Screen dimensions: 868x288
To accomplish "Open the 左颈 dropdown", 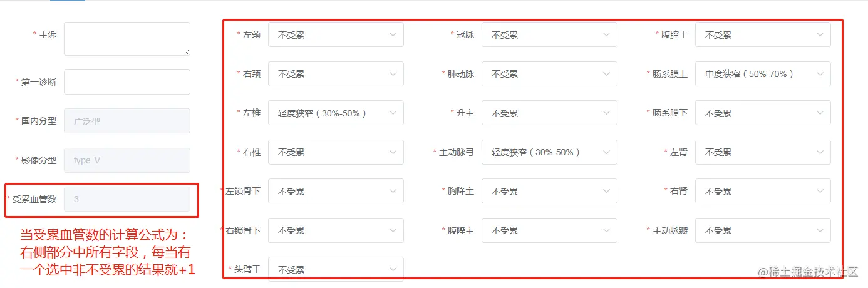I will coord(336,34).
